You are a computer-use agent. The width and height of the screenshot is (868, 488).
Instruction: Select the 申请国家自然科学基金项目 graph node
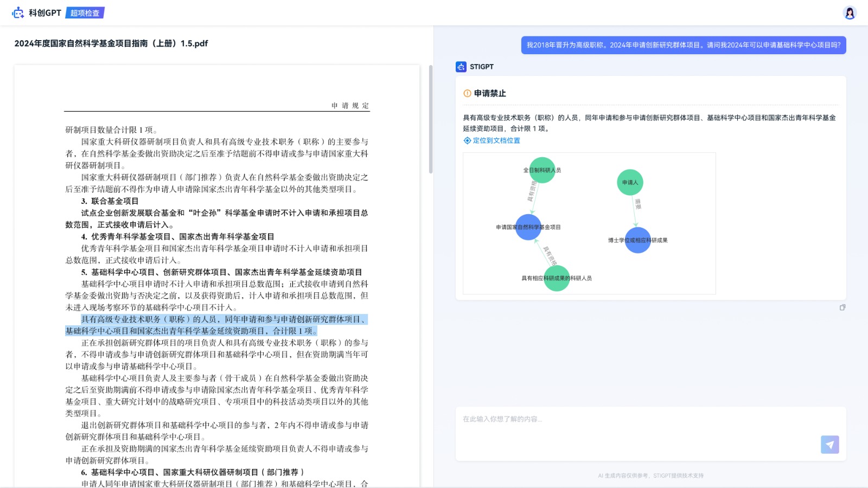528,227
